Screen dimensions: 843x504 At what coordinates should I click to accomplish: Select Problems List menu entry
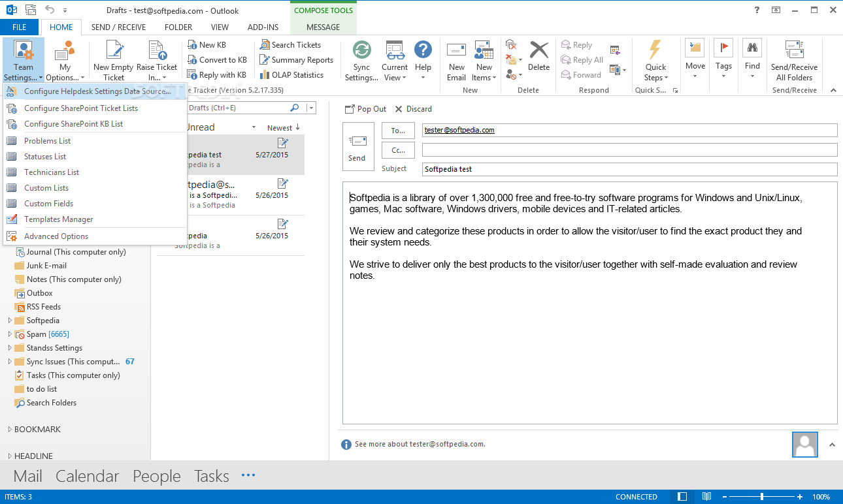coord(95,141)
